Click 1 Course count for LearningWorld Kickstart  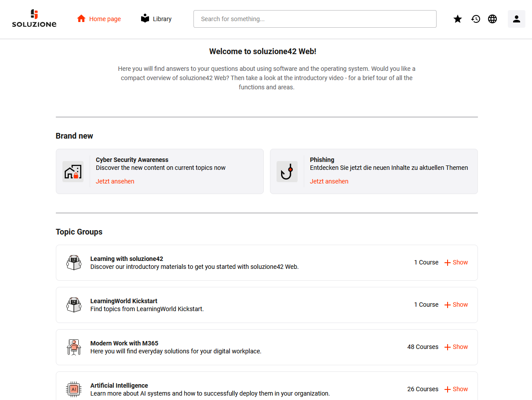coord(426,305)
